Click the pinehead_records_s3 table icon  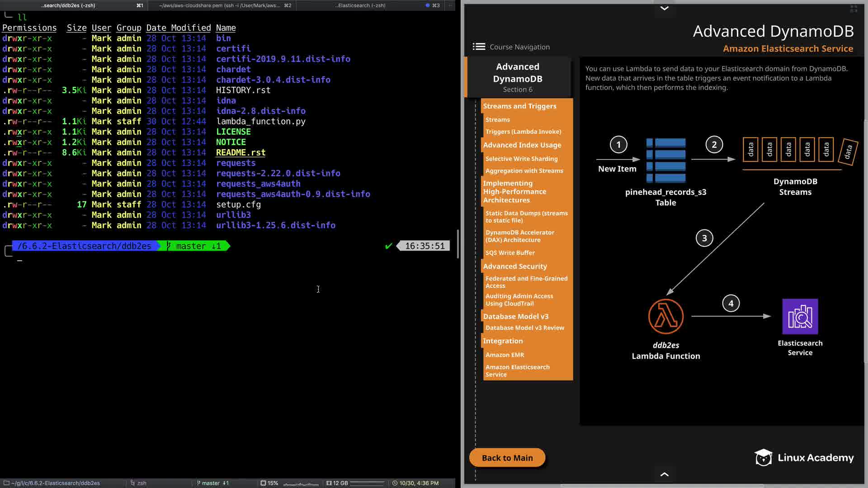coord(666,160)
